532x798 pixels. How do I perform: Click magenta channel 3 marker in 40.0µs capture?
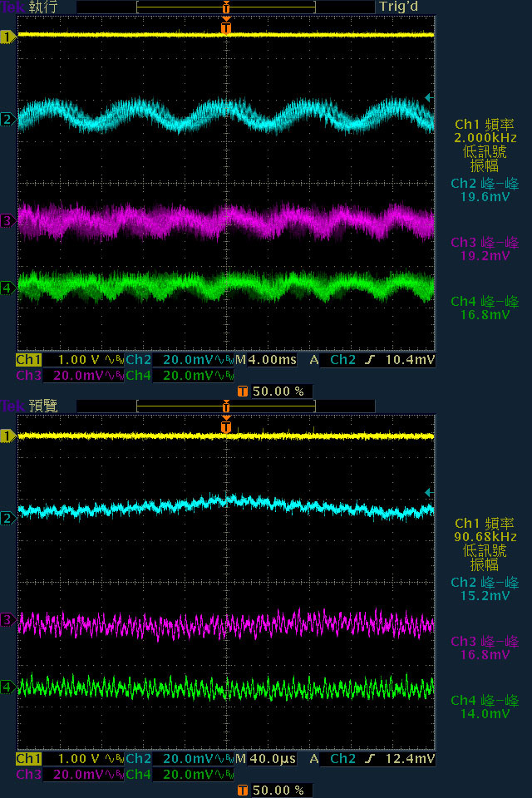7,619
